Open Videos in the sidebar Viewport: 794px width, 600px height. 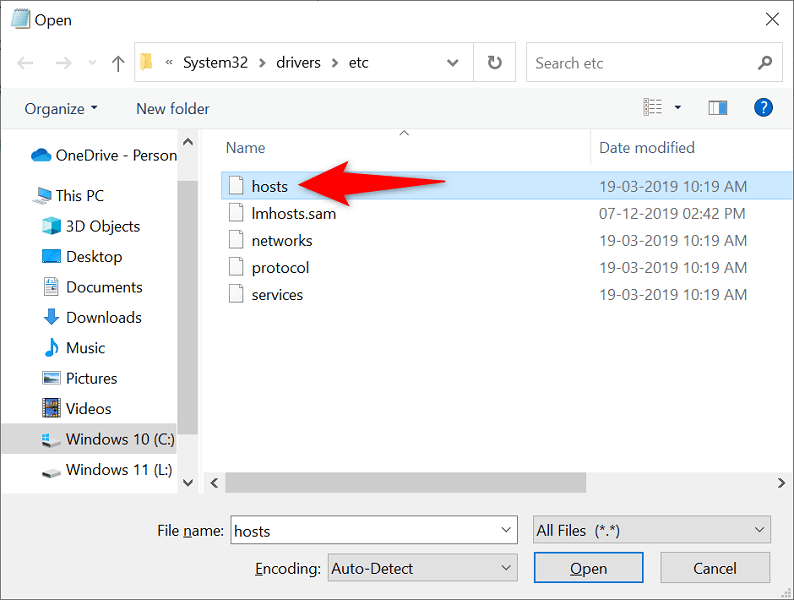coord(76,409)
